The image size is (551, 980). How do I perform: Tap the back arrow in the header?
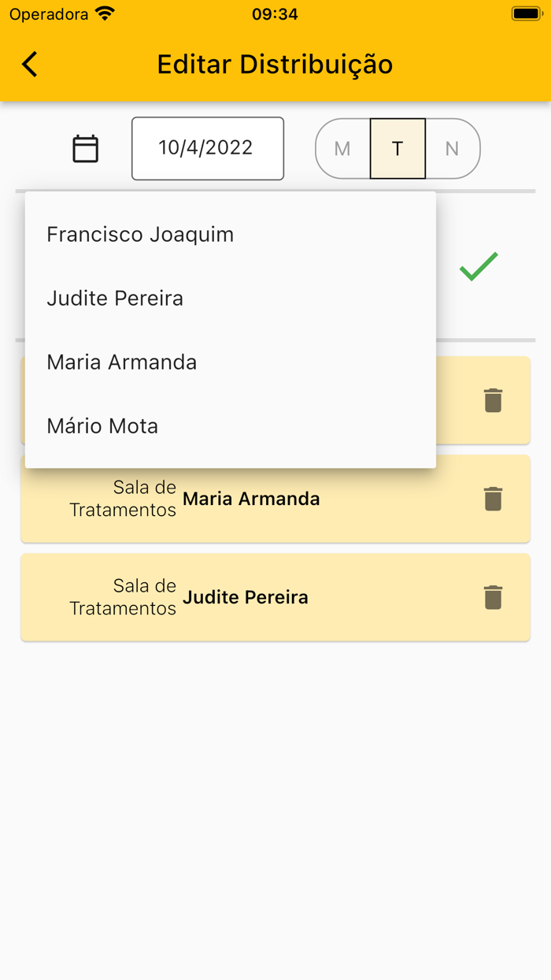tap(29, 64)
